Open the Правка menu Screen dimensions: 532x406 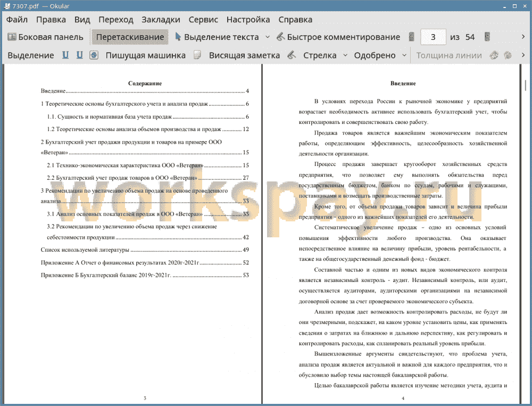(51, 20)
